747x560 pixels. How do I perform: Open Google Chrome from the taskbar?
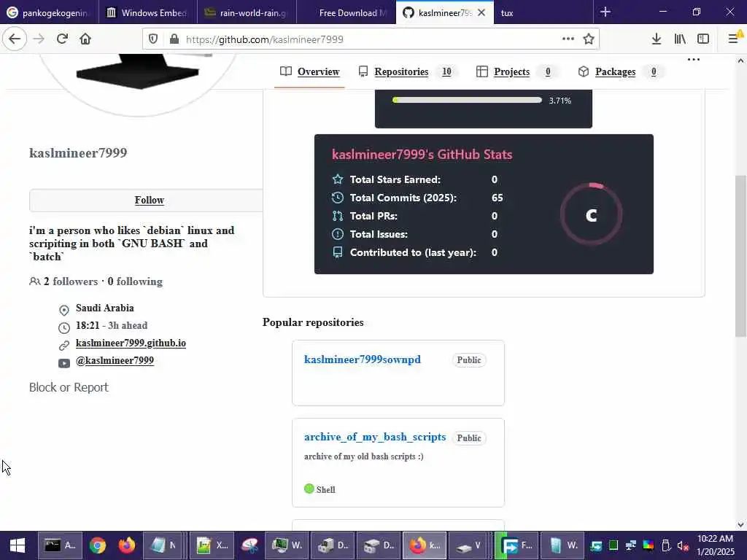[x=98, y=545]
